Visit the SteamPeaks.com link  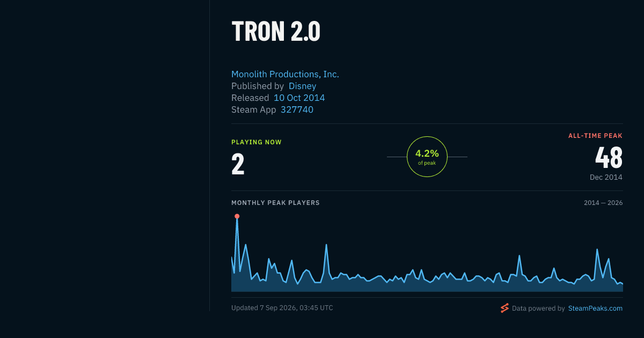point(595,308)
